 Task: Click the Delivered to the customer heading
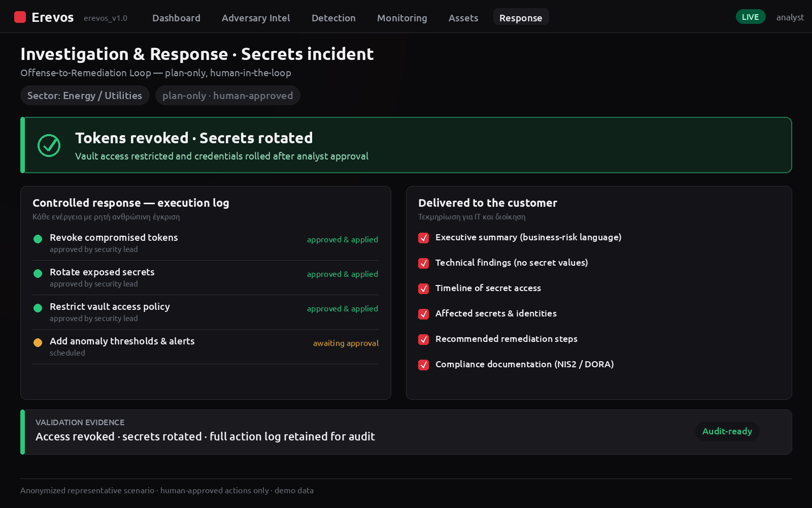488,203
